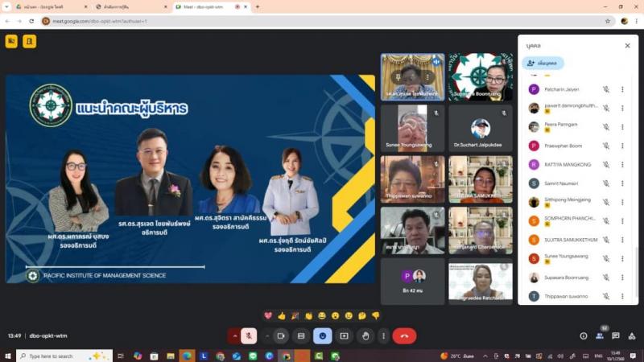Open options menu for SUJITRA SAMUKKETHUM
The image size is (644, 362).
(622, 240)
